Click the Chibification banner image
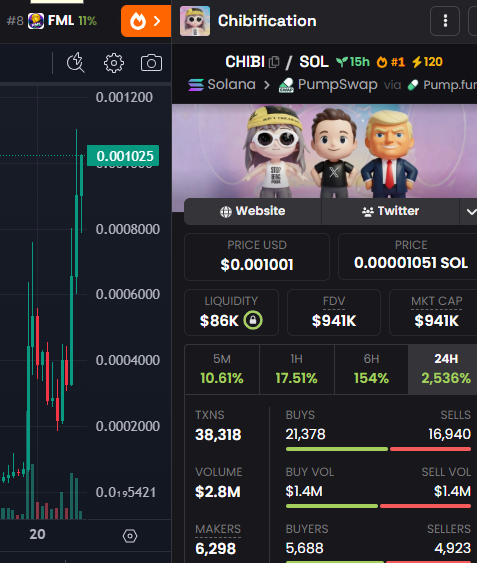 click(324, 151)
